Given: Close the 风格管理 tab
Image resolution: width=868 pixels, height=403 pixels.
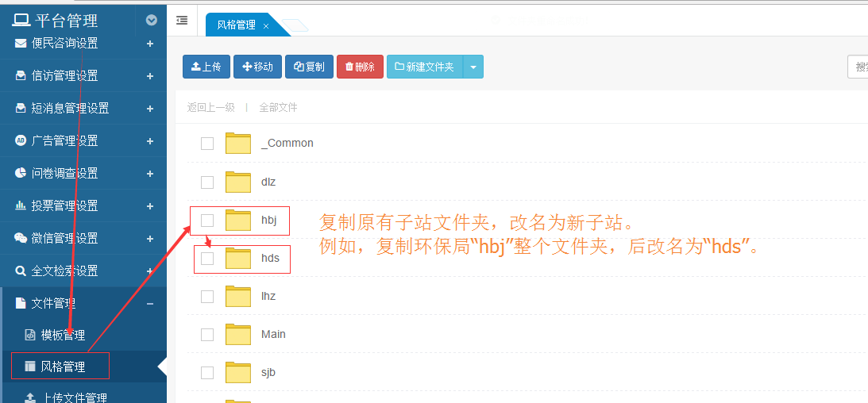Looking at the screenshot, I should coord(266,26).
